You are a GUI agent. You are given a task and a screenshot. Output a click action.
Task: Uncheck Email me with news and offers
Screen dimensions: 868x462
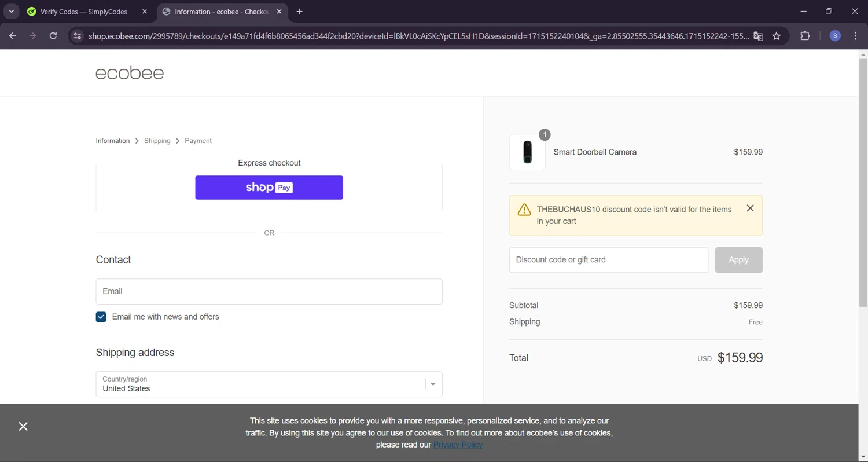click(101, 317)
